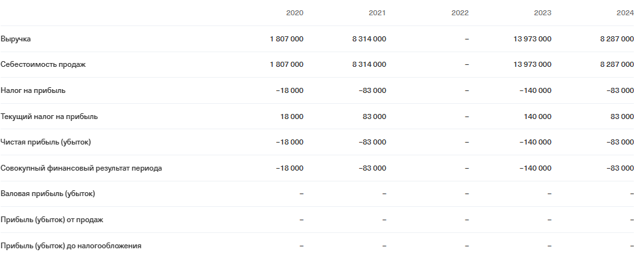Click the 2021 column header

click(x=377, y=13)
